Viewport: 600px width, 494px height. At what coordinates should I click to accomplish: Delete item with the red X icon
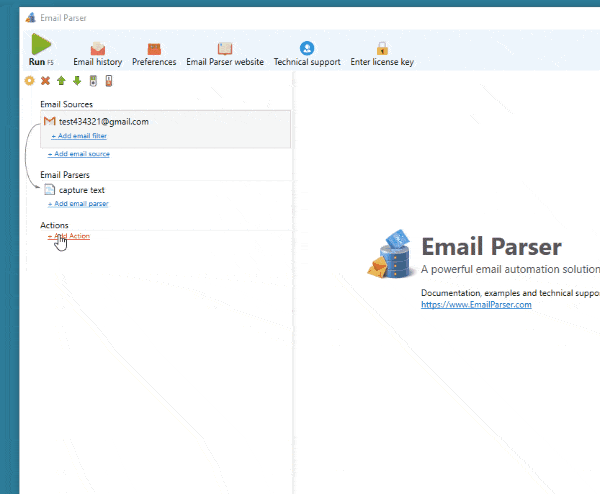click(46, 81)
